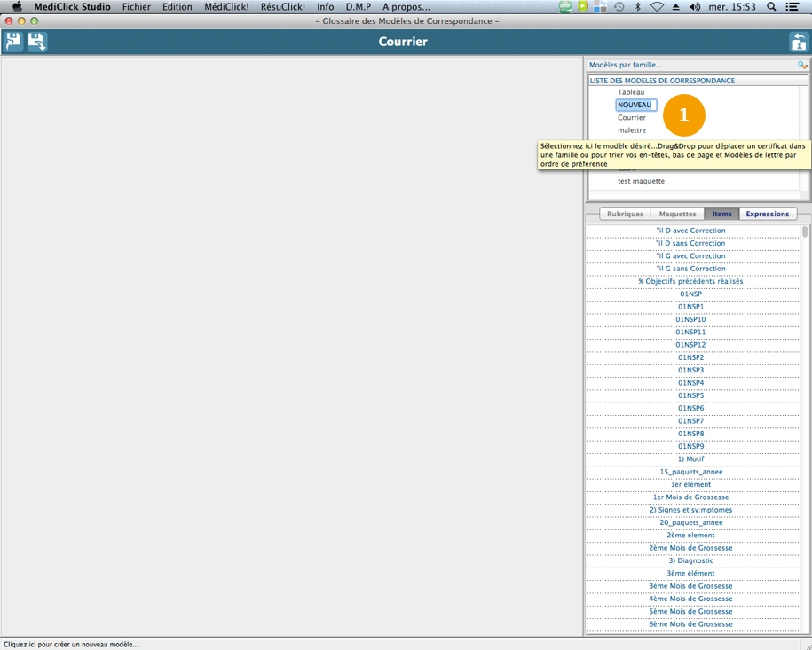Screen dimensions: 812x650
Task: Select the Maquettes tab
Action: point(677,214)
